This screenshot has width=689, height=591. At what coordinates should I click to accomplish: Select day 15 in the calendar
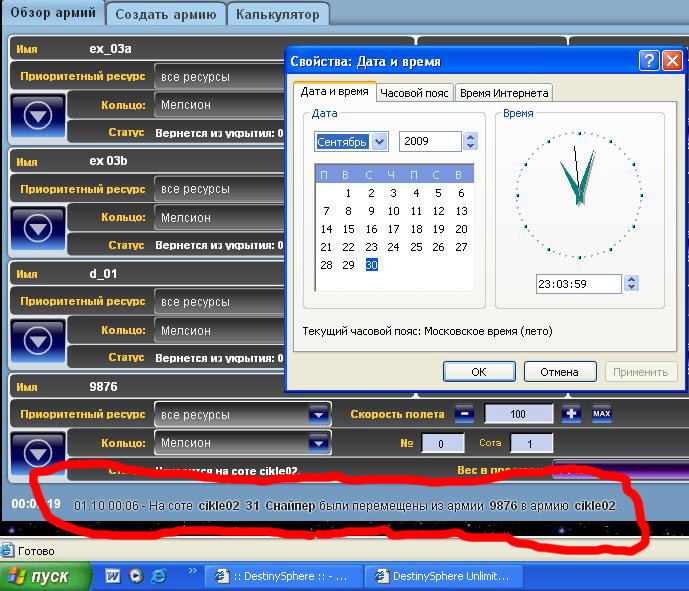pos(348,229)
